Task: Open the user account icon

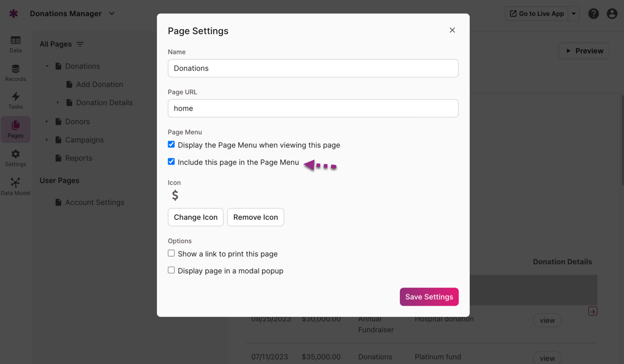Action: (612, 13)
